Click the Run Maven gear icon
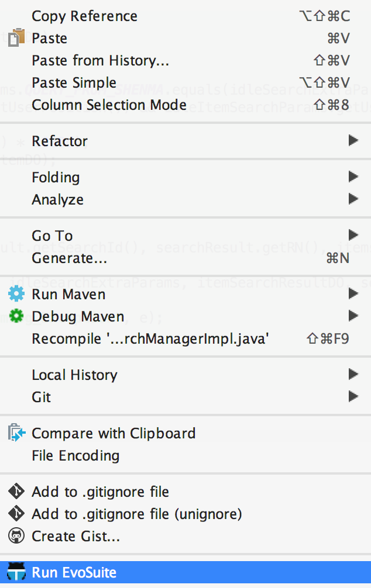This screenshot has width=371, height=588. [x=16, y=294]
